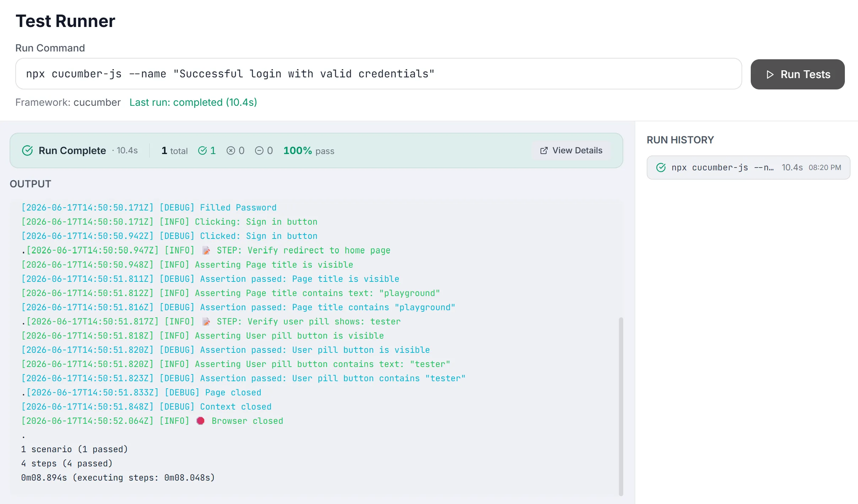Click the "1 total" count

click(174, 150)
